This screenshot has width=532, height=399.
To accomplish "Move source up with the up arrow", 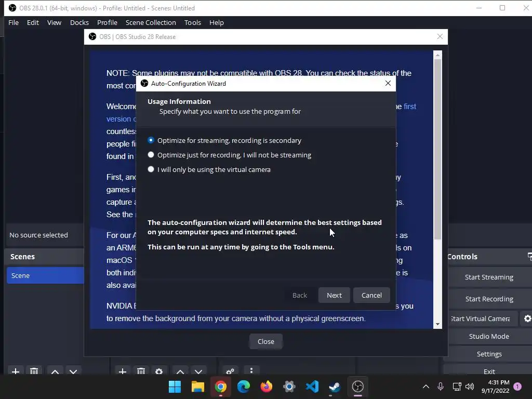I will coord(180,371).
